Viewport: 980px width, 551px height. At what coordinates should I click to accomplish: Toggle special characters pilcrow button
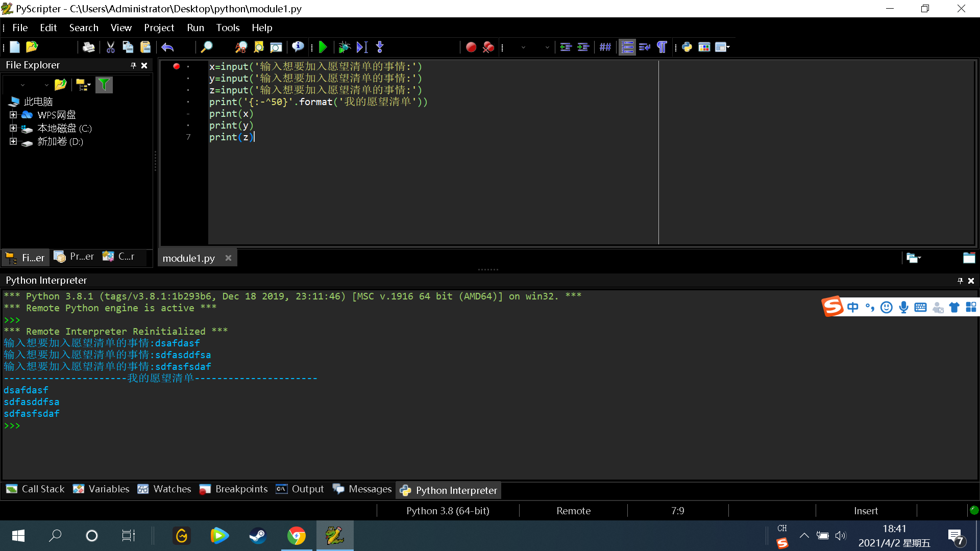[661, 47]
